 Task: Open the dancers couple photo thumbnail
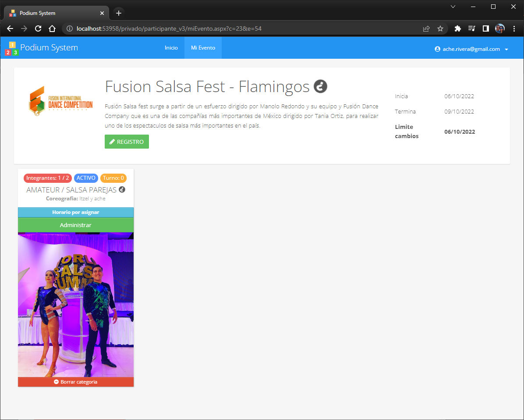tap(75, 305)
